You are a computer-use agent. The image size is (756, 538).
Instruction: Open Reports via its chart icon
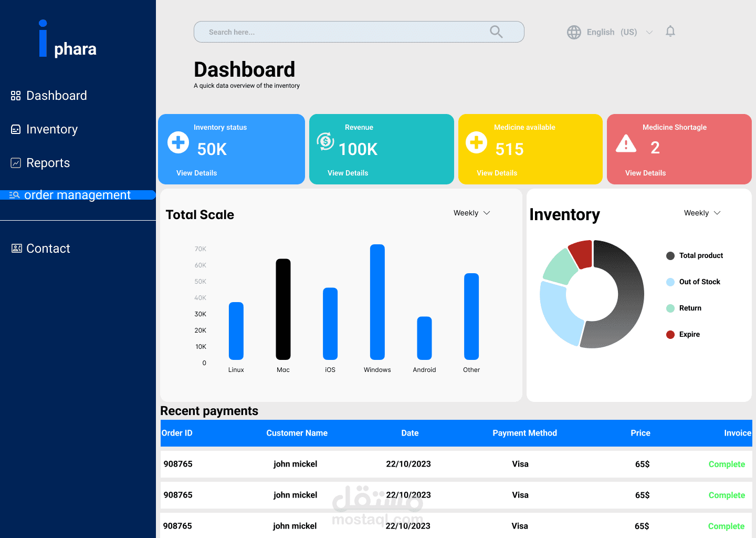click(15, 162)
